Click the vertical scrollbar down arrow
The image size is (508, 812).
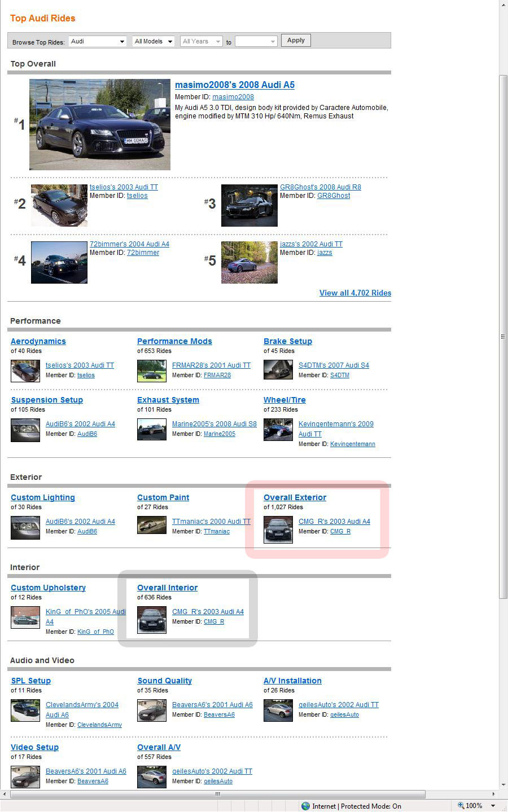503,784
